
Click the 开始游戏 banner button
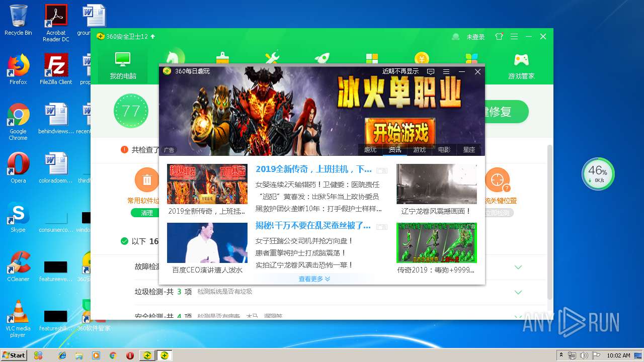pos(400,133)
